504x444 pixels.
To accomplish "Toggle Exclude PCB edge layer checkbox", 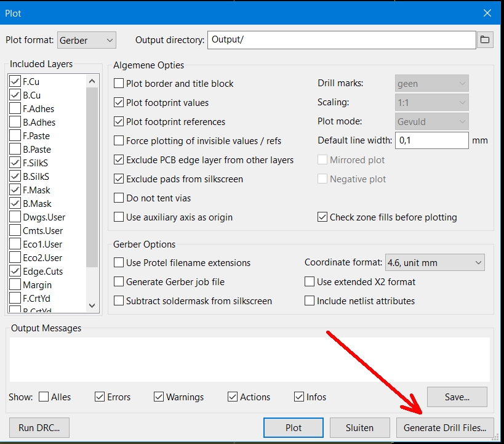I will [119, 160].
